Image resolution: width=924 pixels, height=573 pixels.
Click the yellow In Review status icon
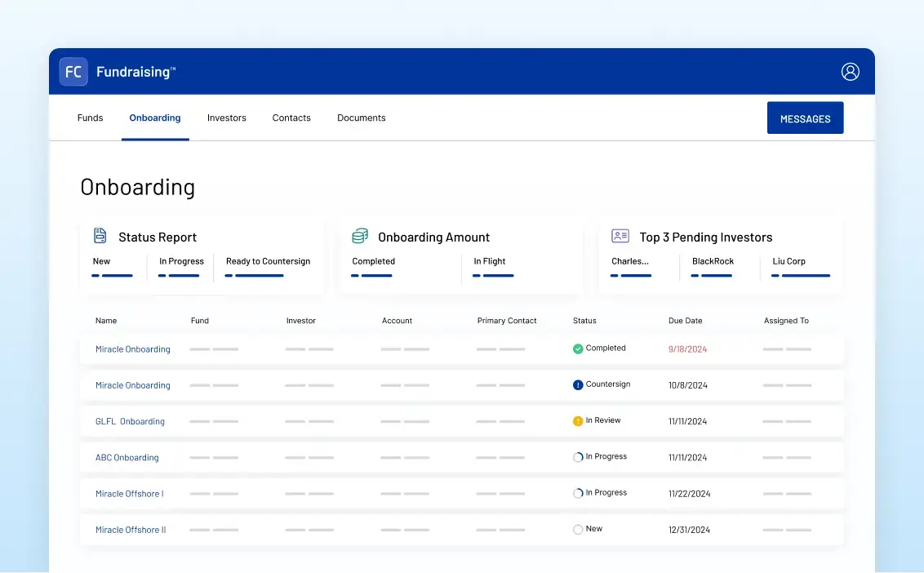[x=578, y=421]
